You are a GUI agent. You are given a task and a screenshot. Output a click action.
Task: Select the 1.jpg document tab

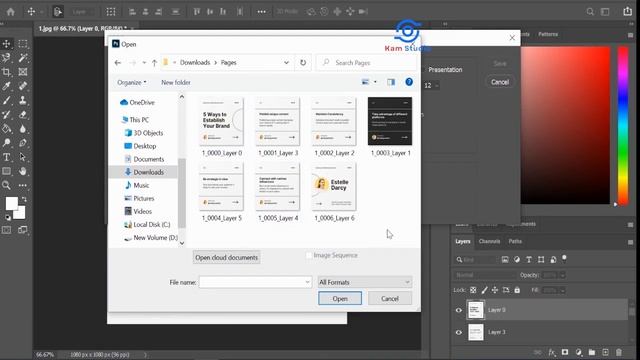[83, 29]
